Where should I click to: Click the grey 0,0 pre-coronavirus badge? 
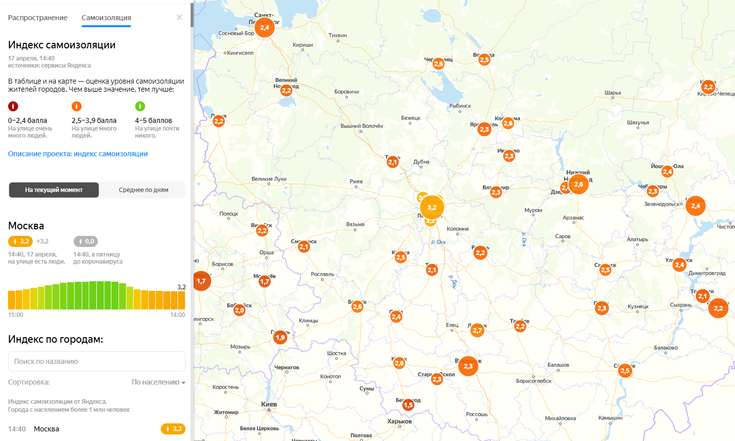coord(85,241)
